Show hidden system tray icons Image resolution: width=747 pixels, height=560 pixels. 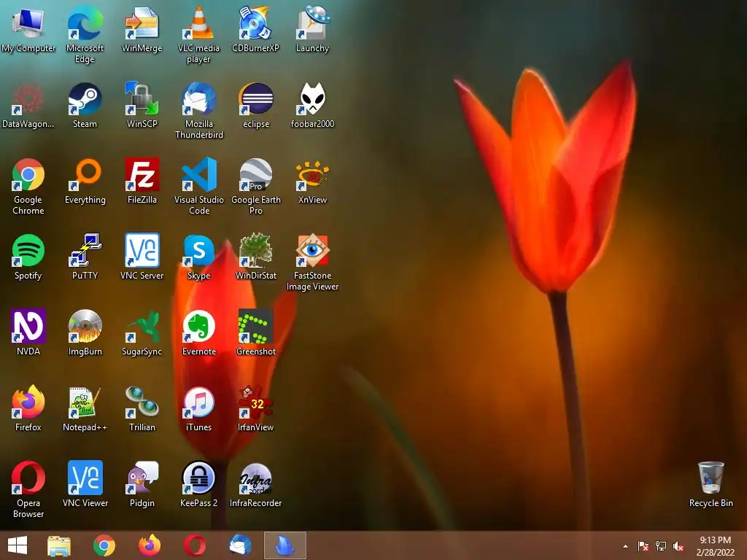click(625, 546)
